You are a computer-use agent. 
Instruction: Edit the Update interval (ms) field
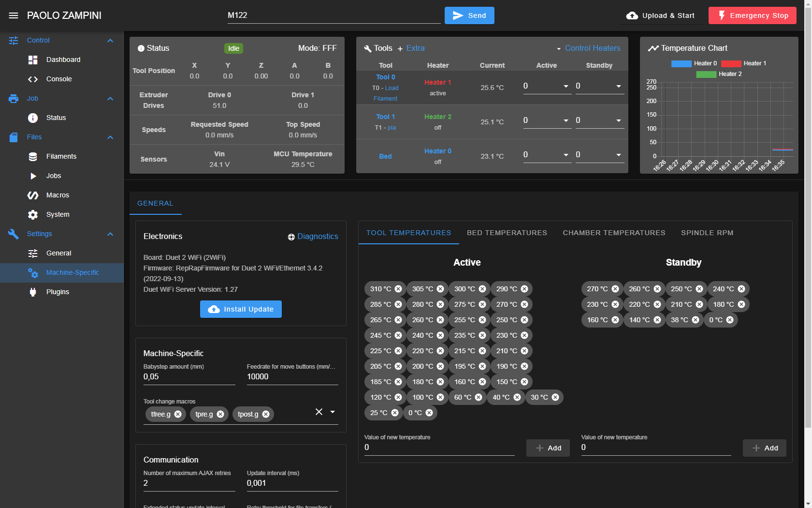pos(292,483)
